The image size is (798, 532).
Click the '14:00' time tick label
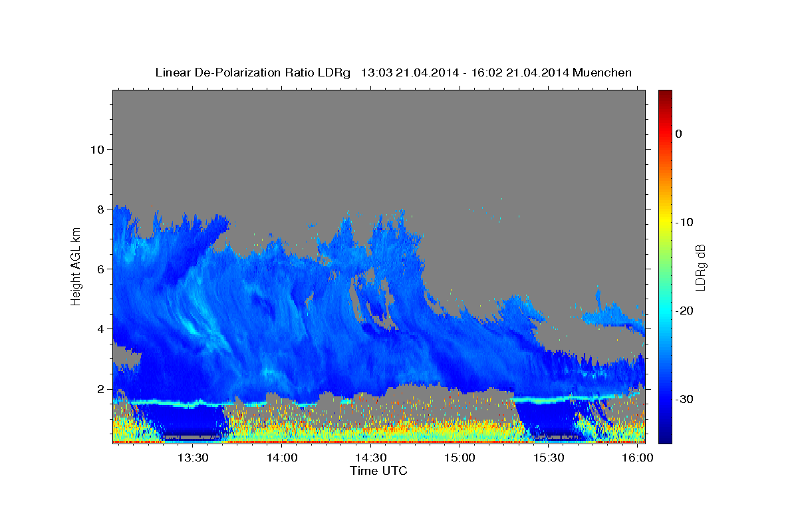click(x=282, y=458)
